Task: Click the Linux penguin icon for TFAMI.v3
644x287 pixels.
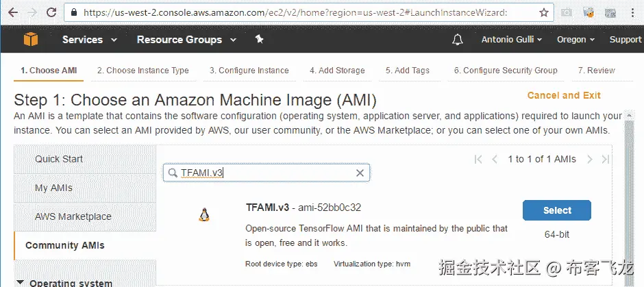Action: 203,215
